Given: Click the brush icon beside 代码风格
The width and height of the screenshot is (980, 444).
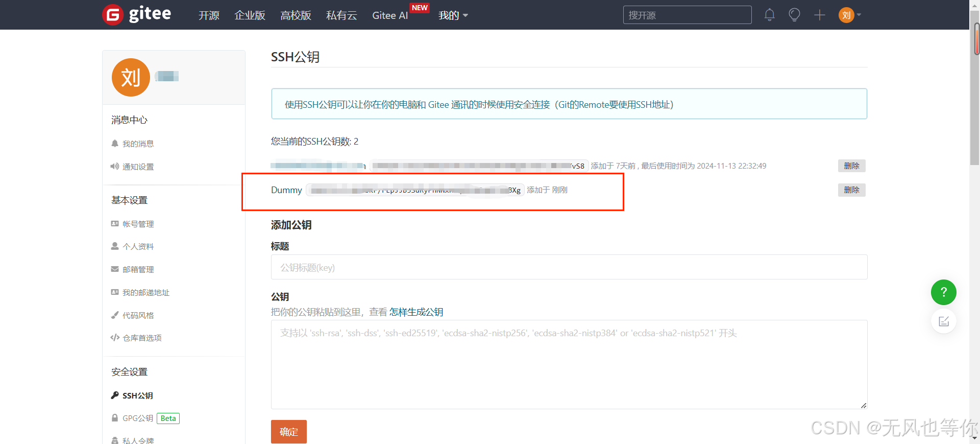Looking at the screenshot, I should pos(115,315).
